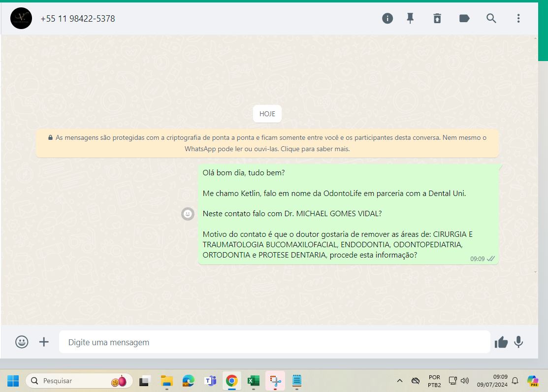This screenshot has height=392, width=548.
Task: Click the 'HOJE' date chip
Action: pyautogui.click(x=267, y=114)
